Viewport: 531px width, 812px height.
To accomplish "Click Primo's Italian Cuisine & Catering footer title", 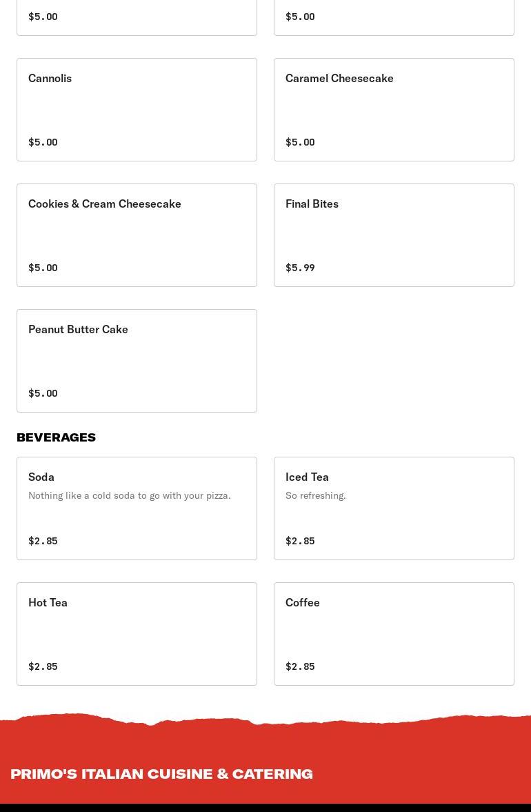I will [x=161, y=773].
